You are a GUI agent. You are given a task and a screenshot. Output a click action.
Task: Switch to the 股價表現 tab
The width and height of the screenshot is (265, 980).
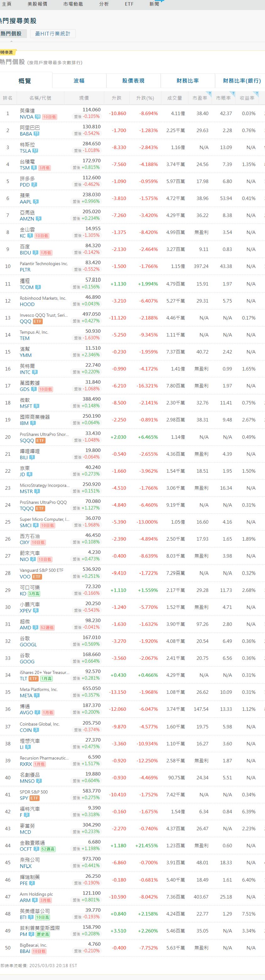[133, 81]
